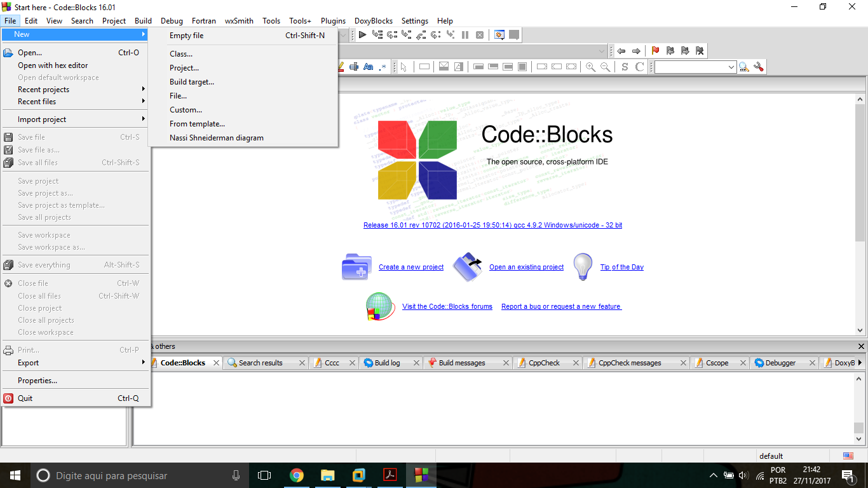Expand the Export submenu
Screen dimensions: 868x488
tap(75, 363)
